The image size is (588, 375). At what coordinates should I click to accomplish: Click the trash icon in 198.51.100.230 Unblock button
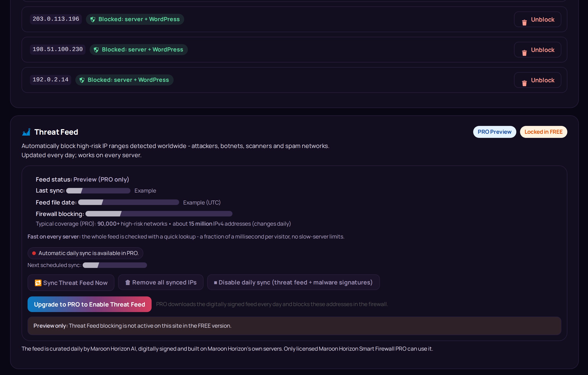click(x=524, y=53)
